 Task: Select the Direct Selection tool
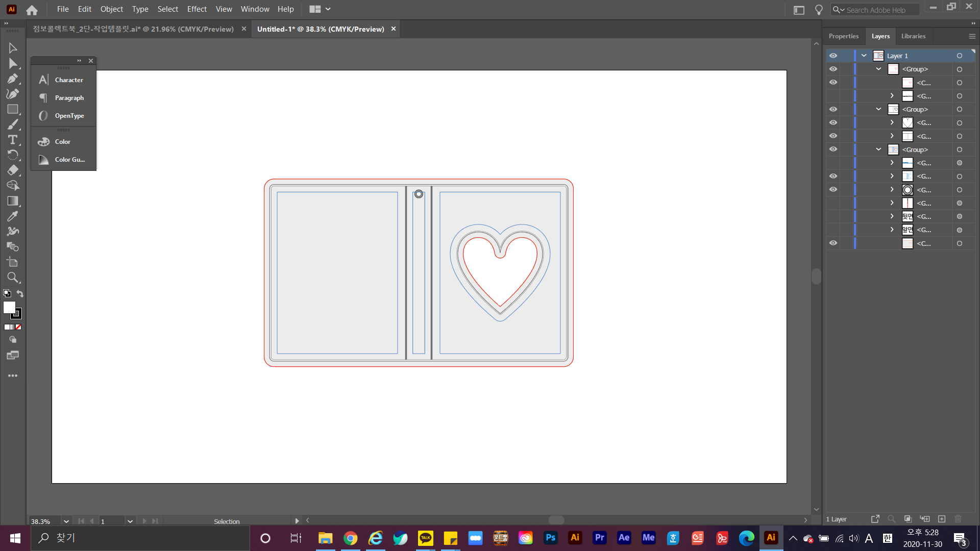tap(13, 63)
